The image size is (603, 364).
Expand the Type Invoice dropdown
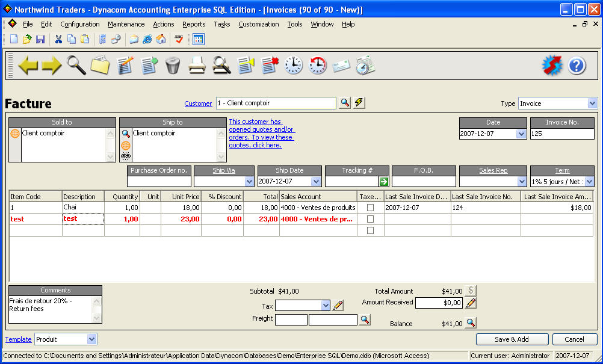[592, 103]
